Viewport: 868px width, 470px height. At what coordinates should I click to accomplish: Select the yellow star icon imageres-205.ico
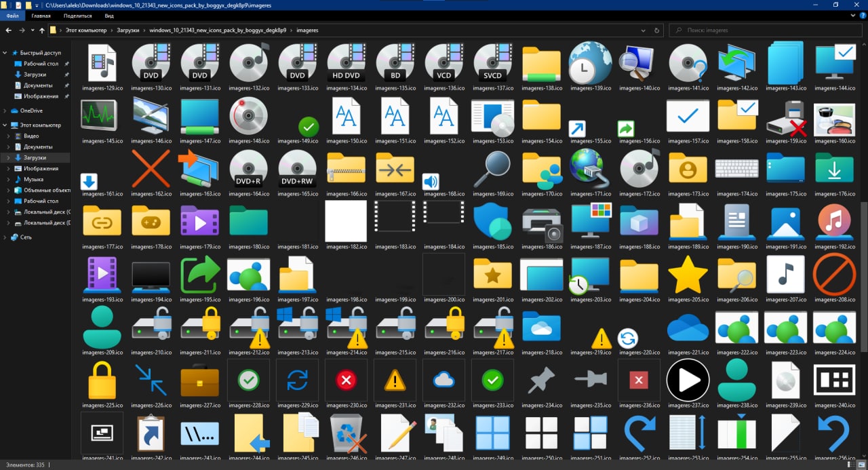(x=688, y=274)
